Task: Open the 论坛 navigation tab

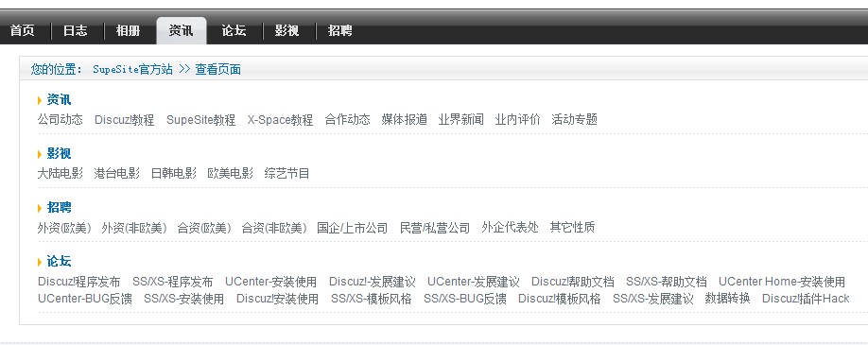Action: point(234,30)
